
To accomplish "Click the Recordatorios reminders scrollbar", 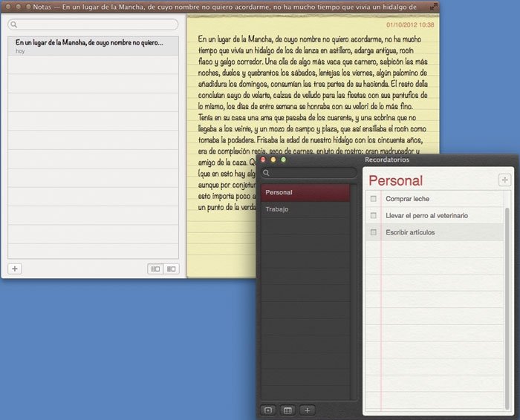I will (x=507, y=308).
